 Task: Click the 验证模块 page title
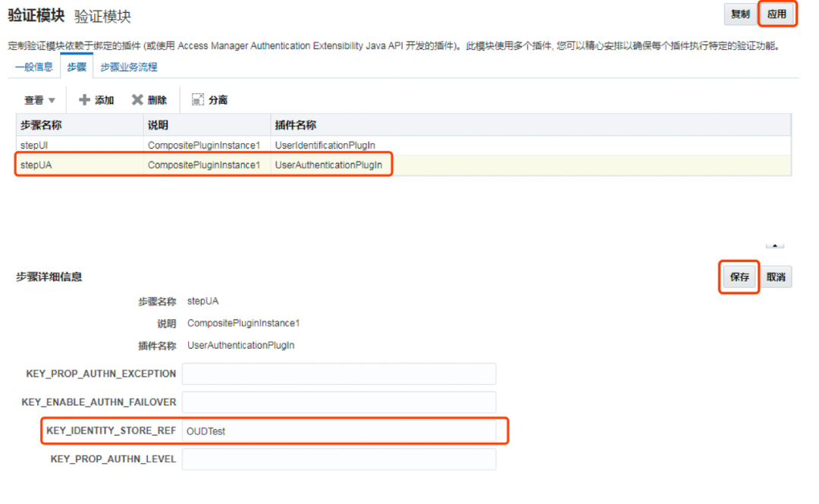[36, 15]
